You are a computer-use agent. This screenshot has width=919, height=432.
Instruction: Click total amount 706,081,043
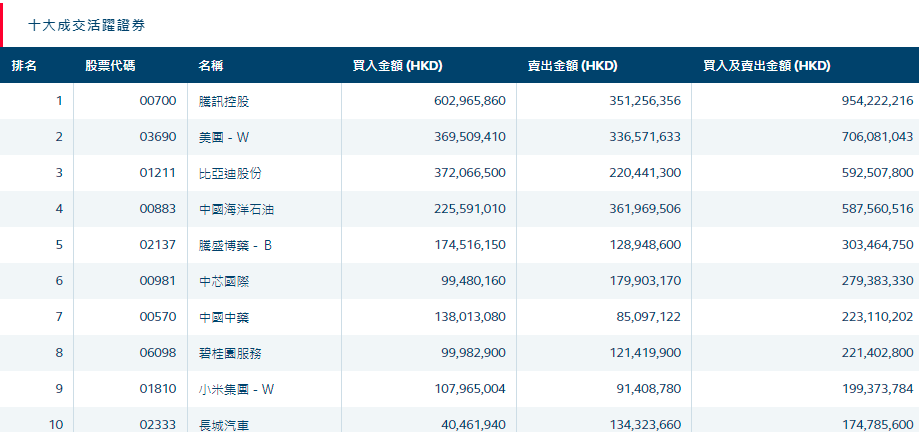[x=877, y=137]
